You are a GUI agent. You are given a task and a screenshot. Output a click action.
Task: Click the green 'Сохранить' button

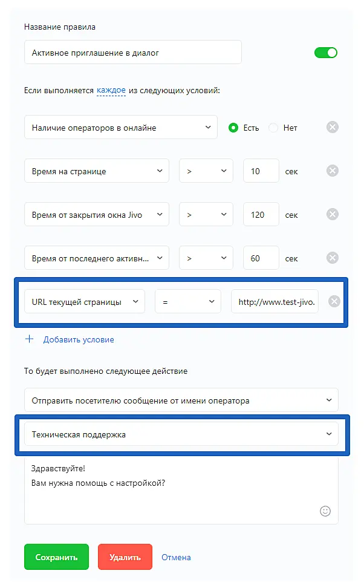(x=56, y=557)
